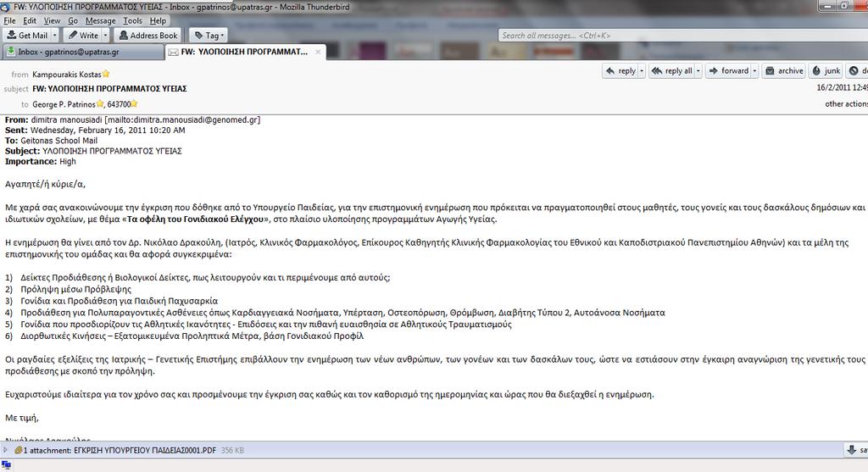Click the mailto dimitra.manousiadi@genomed.gr link
Viewport: 868px width, 472px height.
click(182, 119)
